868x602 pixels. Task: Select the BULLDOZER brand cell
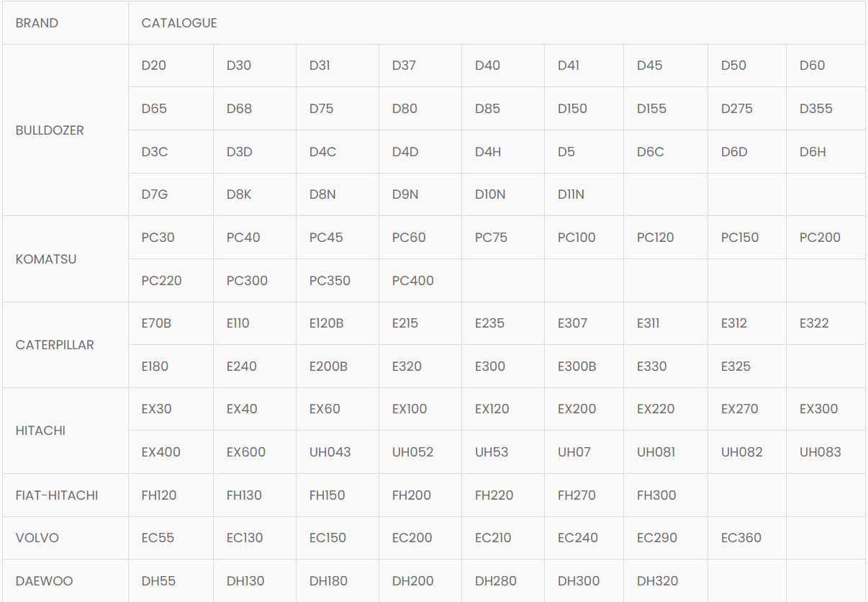click(x=65, y=130)
